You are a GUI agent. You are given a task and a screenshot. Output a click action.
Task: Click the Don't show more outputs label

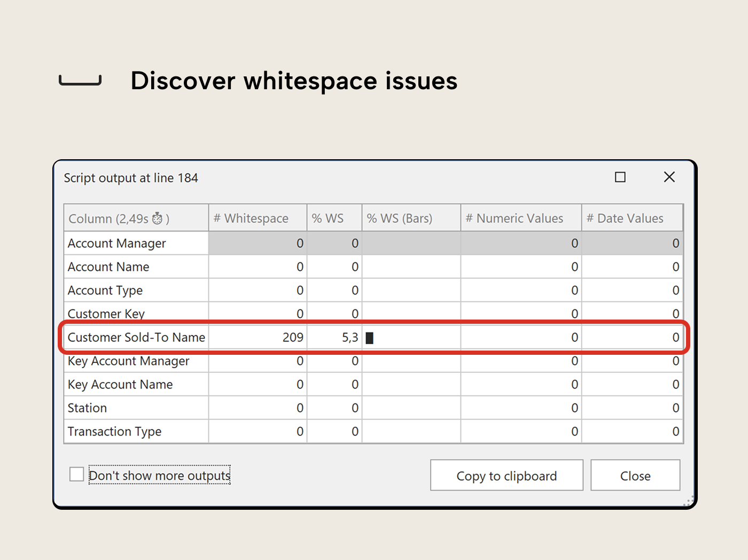(x=159, y=475)
